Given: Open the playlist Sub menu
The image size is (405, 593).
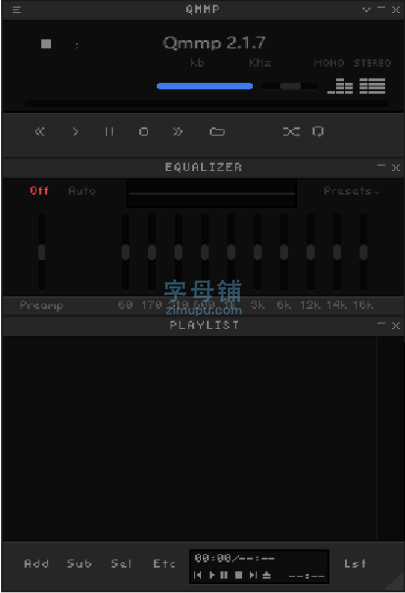Looking at the screenshot, I should coord(79,564).
